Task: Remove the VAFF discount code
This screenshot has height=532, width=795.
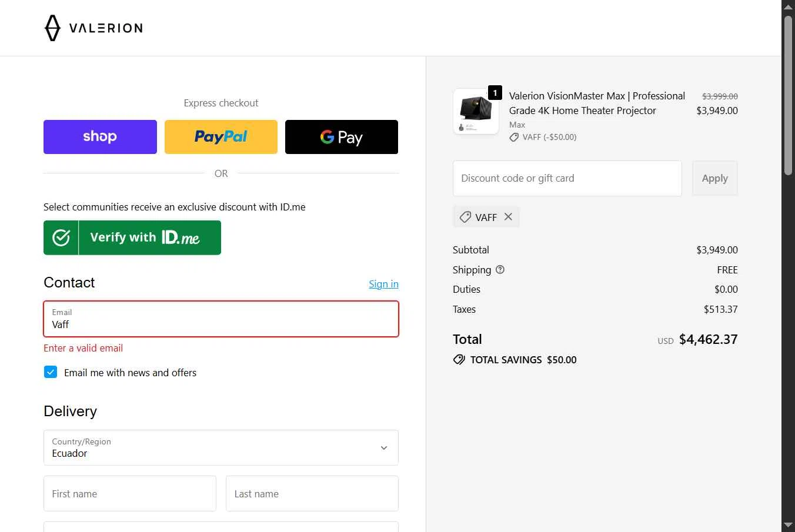Action: (508, 217)
